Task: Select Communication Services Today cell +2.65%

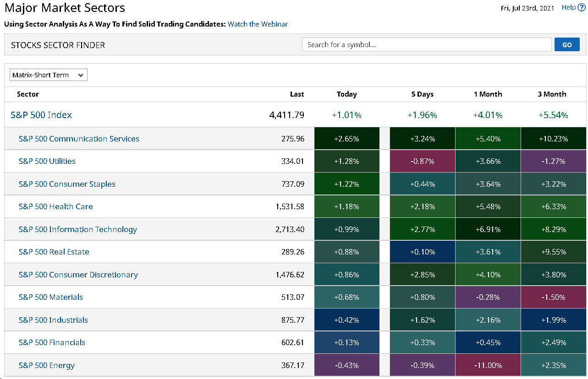Action: click(347, 139)
